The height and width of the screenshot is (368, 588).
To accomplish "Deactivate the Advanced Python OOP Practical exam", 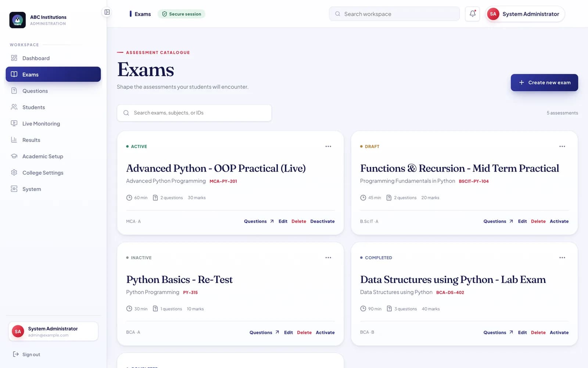I will coord(322,221).
